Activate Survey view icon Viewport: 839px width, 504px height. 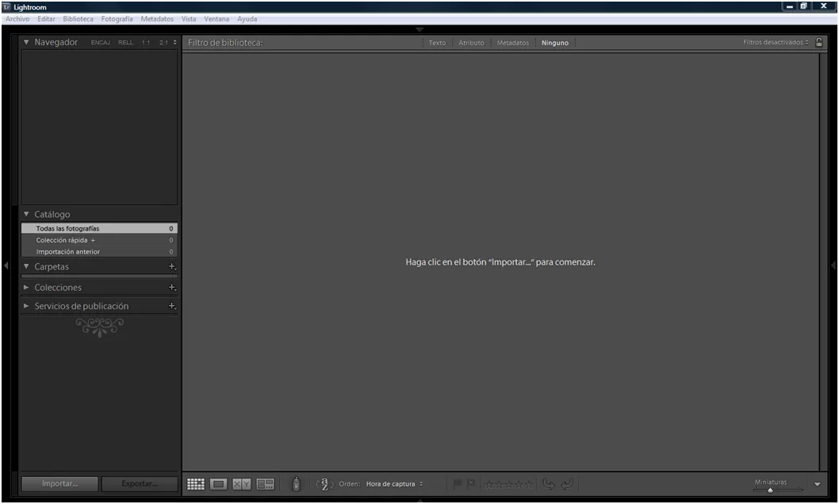(264, 484)
